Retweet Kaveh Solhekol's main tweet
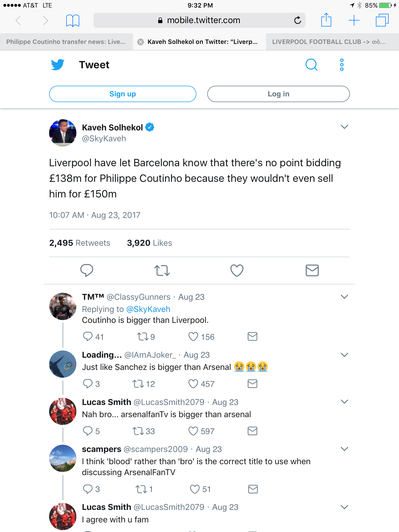The height and width of the screenshot is (532, 399). point(162,270)
